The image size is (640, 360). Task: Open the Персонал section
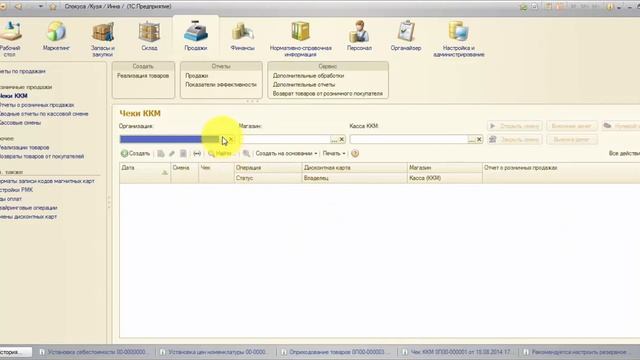pos(359,37)
